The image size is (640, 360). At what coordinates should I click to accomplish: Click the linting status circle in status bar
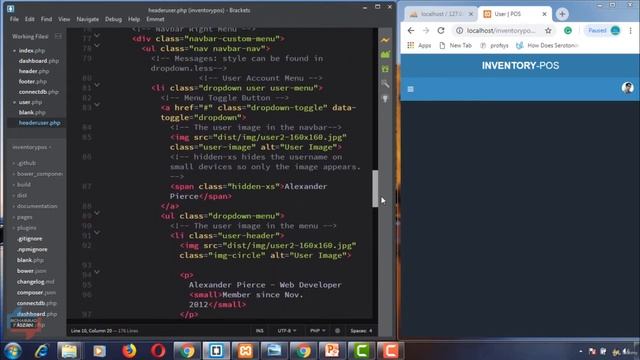(x=337, y=331)
